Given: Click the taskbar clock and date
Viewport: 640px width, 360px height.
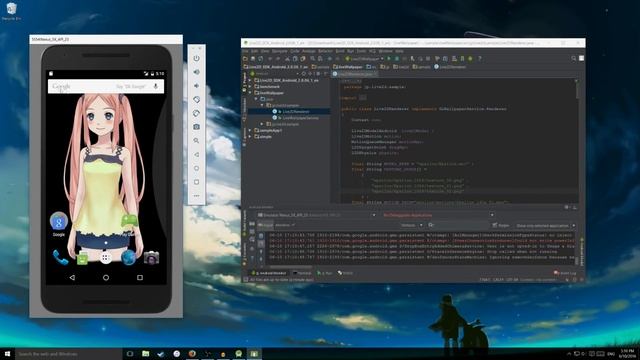Looking at the screenshot, I should pos(627,354).
